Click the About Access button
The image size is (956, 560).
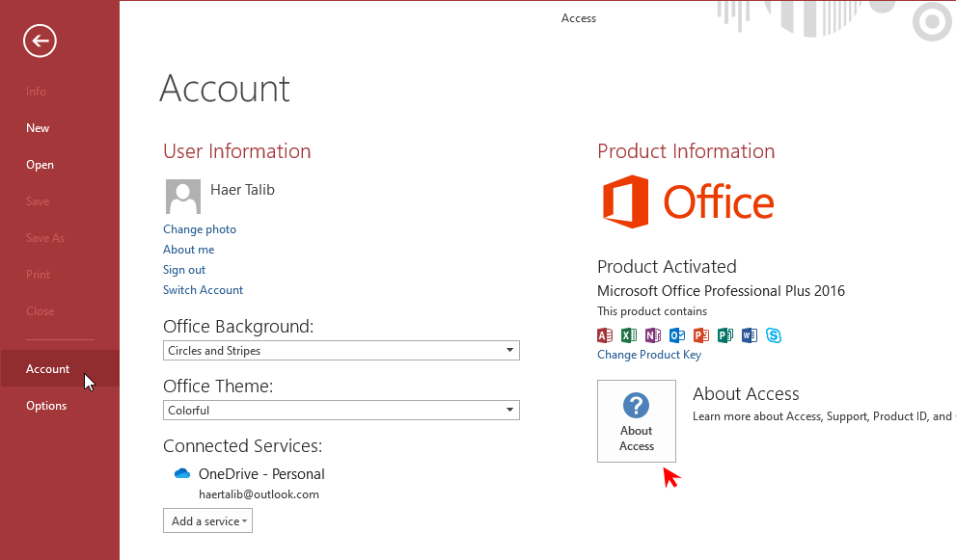click(637, 421)
